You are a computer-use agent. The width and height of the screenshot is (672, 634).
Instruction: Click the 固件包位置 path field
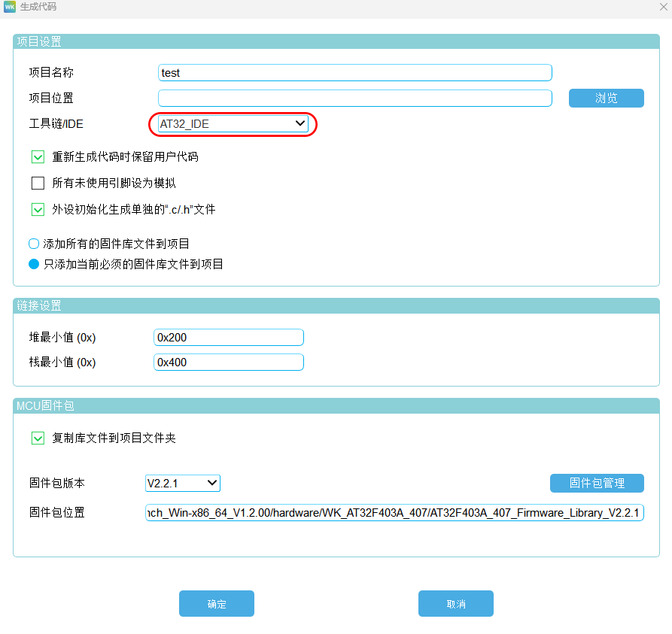click(394, 513)
